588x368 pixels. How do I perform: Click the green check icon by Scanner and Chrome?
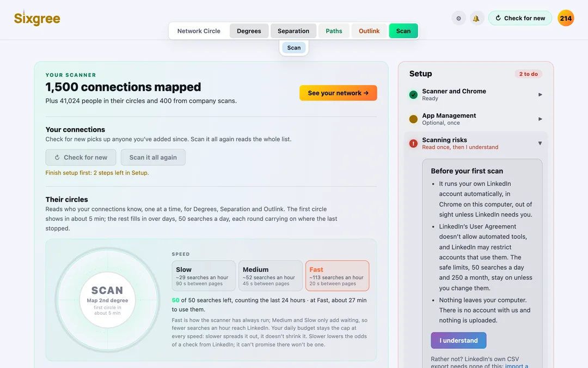(x=413, y=95)
